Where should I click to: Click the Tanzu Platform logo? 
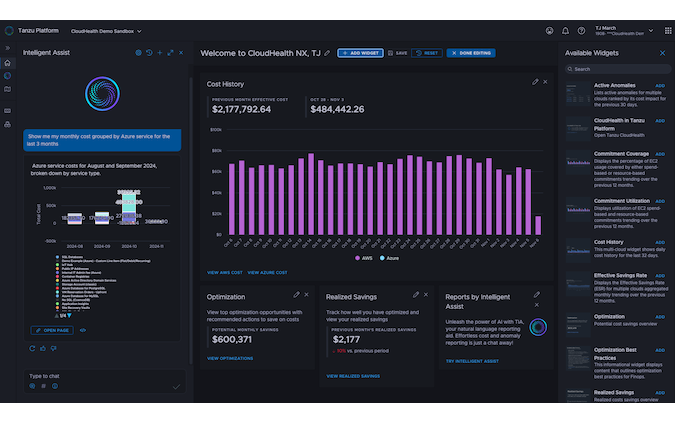pyautogui.click(x=9, y=31)
